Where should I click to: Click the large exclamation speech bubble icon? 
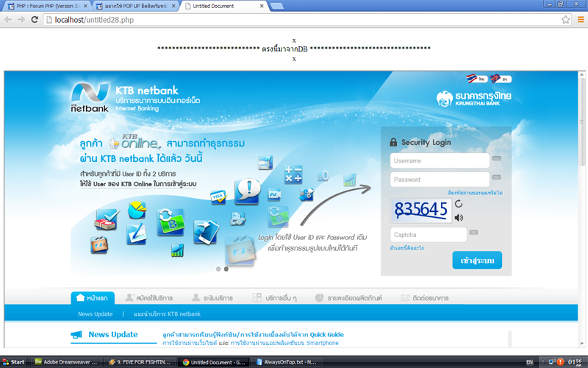point(248,191)
